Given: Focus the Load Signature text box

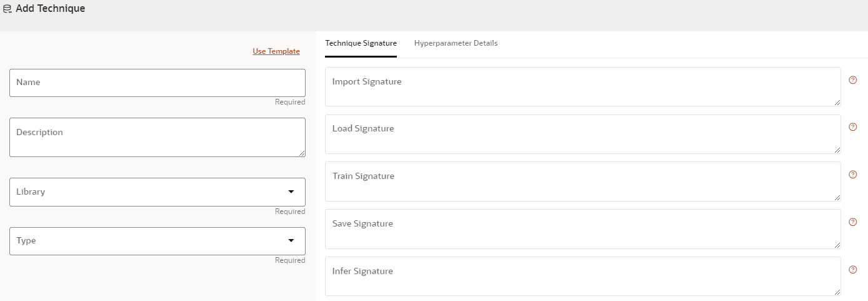Looking at the screenshot, I should click(x=582, y=134).
